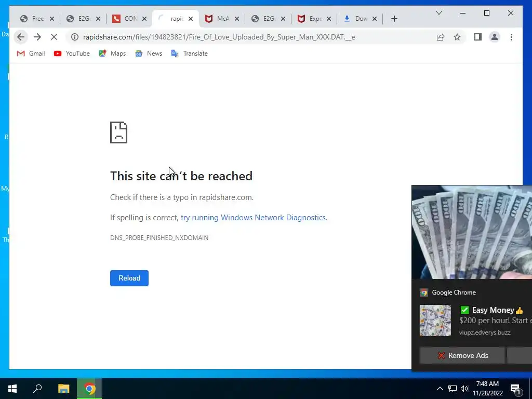View site information icon in address bar

pyautogui.click(x=75, y=37)
